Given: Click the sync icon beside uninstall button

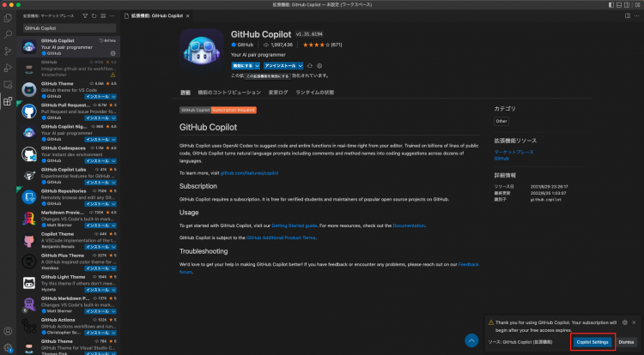Looking at the screenshot, I should 310,65.
